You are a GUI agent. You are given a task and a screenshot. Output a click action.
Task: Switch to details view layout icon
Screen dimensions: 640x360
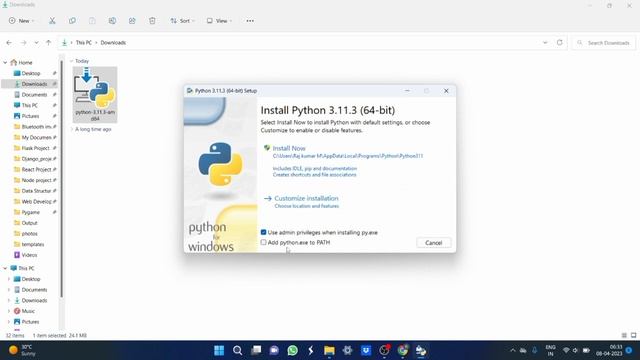(x=624, y=335)
